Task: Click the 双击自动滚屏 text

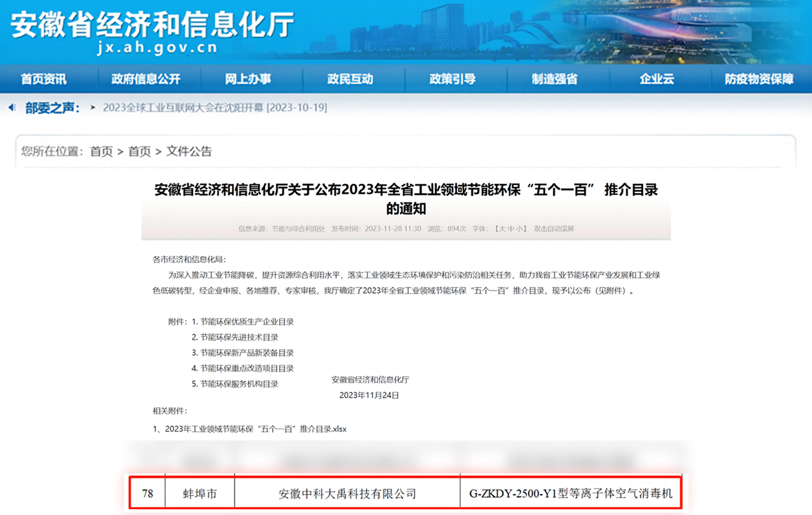Action: click(553, 229)
